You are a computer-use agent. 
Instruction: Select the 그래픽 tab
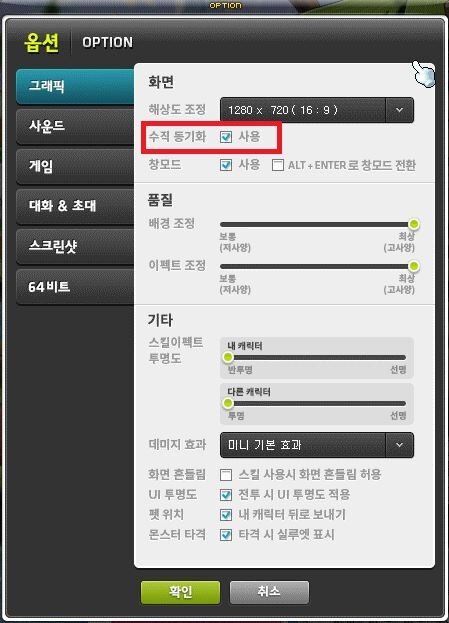click(75, 86)
